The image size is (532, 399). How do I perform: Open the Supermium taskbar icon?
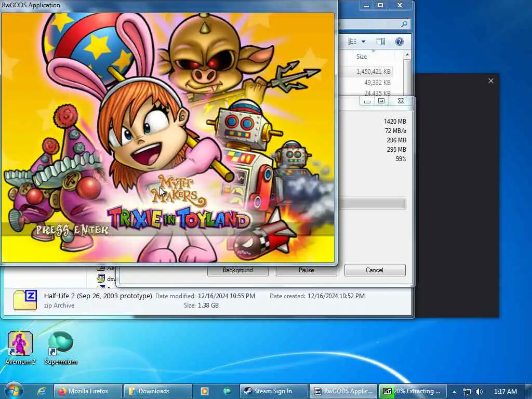[x=227, y=391]
